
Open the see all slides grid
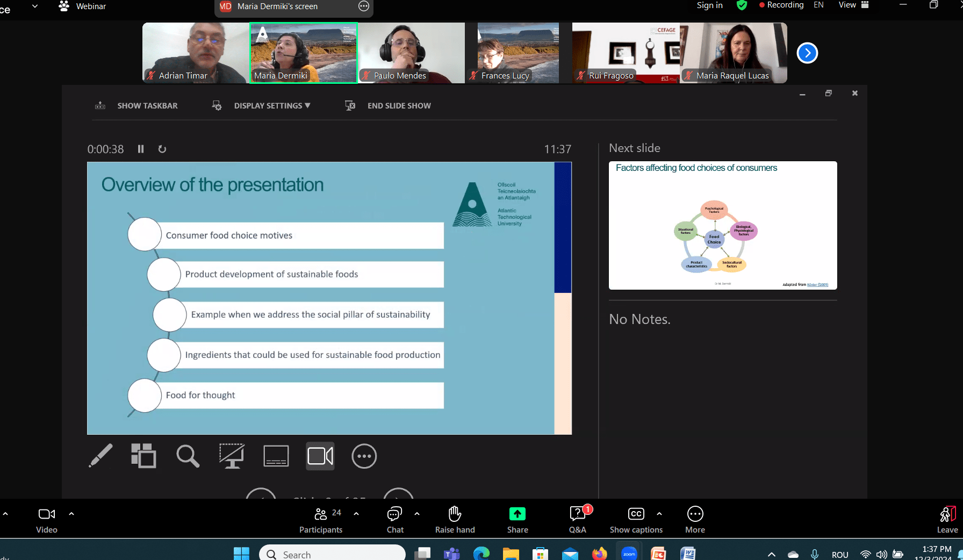pyautogui.click(x=143, y=456)
